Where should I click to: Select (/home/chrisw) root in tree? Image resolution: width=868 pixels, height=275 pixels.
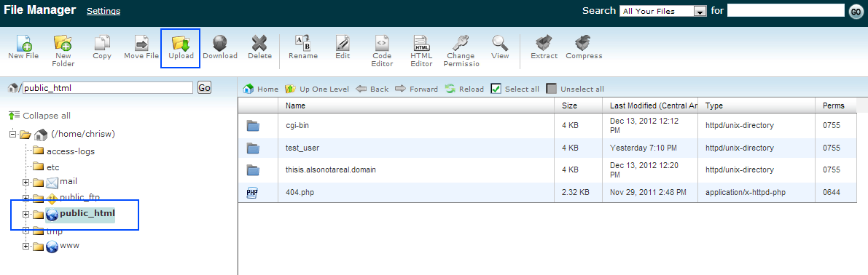[x=82, y=134]
